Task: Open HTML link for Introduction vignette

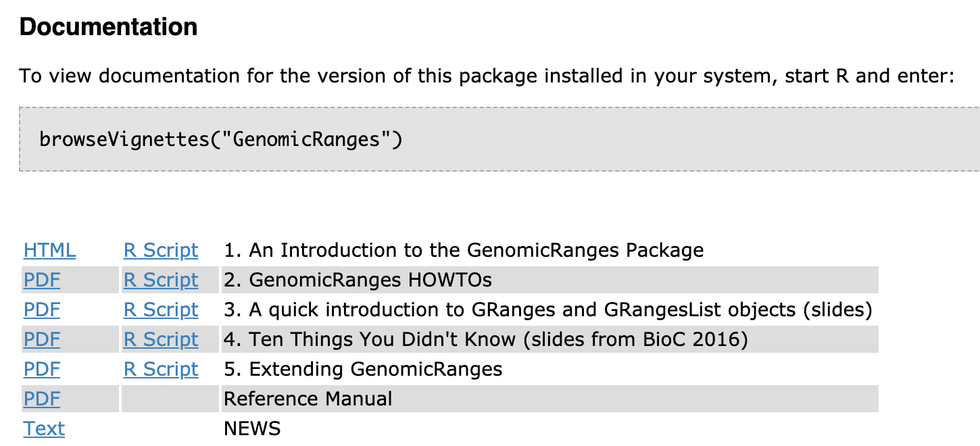Action: (49, 251)
